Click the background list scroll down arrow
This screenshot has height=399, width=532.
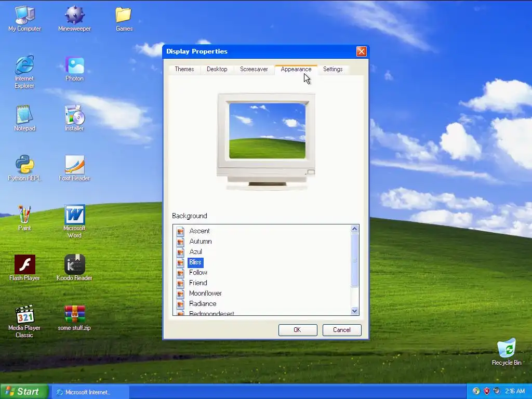tap(354, 311)
